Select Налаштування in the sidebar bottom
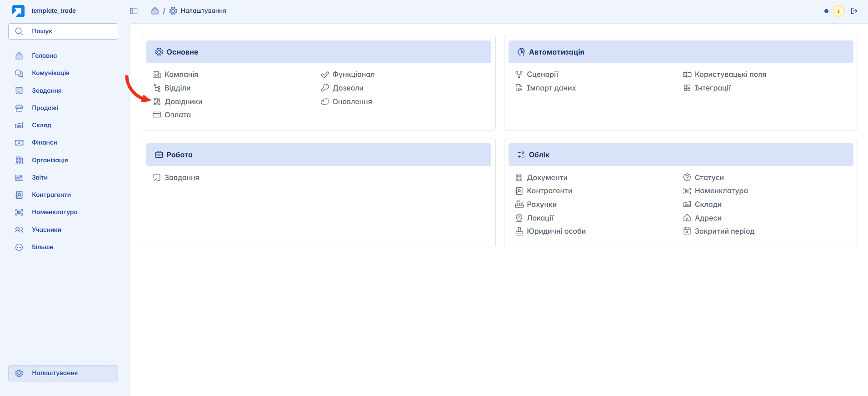The image size is (868, 396). pos(63,373)
